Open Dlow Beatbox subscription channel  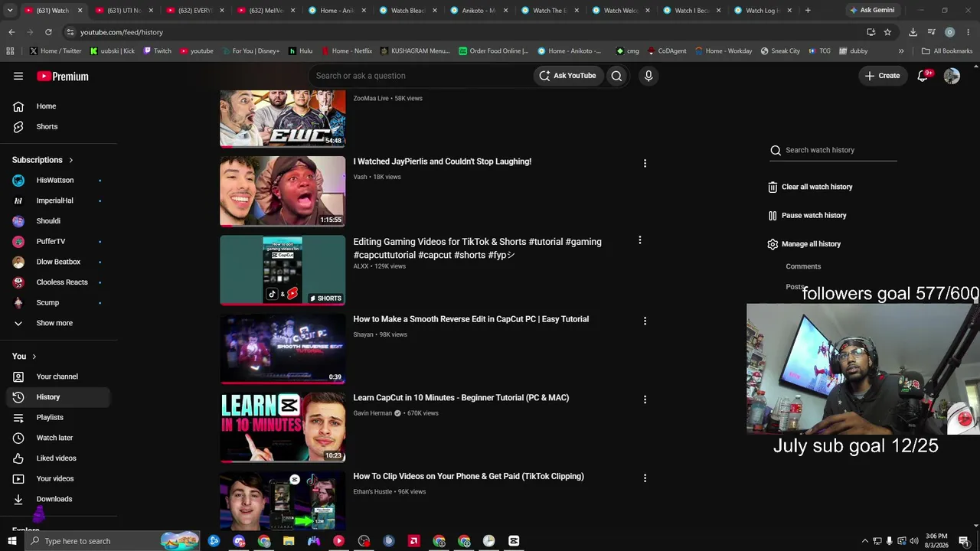coord(58,262)
